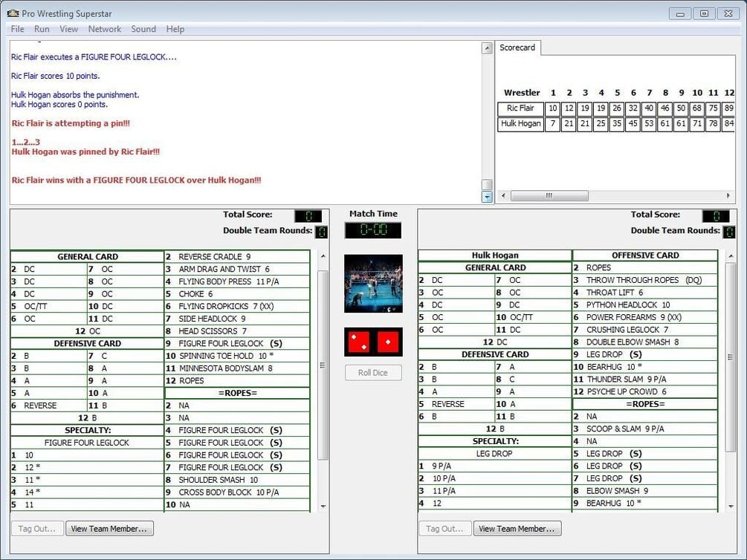Click the left red die showing two

click(x=359, y=342)
